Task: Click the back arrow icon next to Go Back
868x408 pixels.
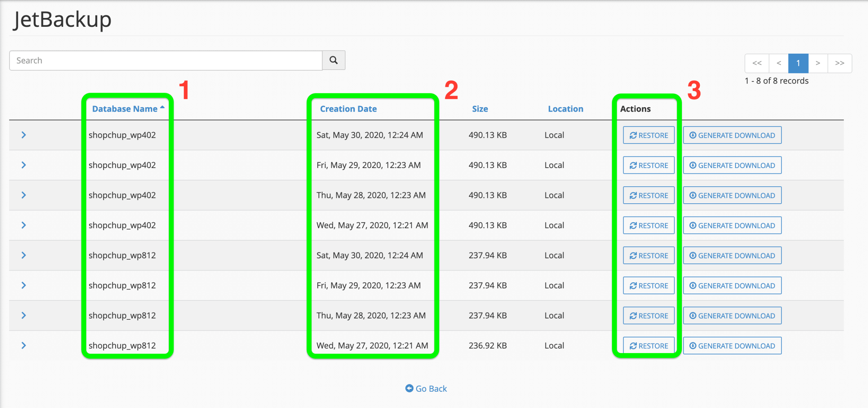Action: [x=409, y=388]
